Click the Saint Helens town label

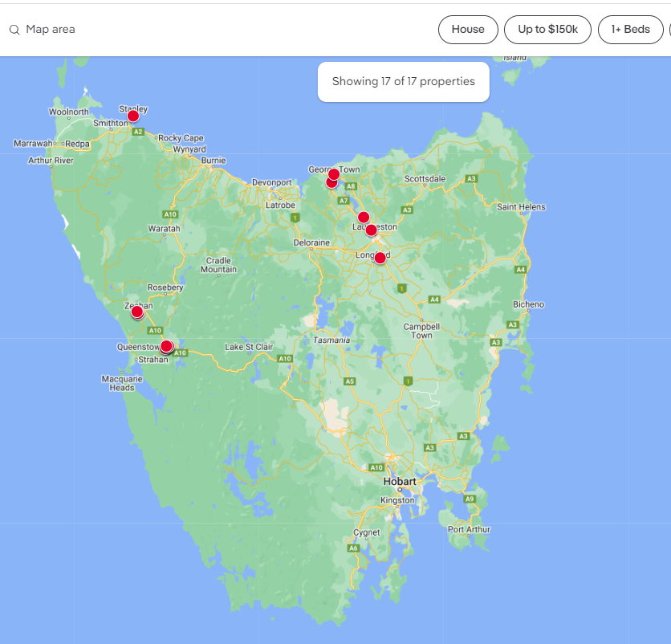click(x=521, y=207)
